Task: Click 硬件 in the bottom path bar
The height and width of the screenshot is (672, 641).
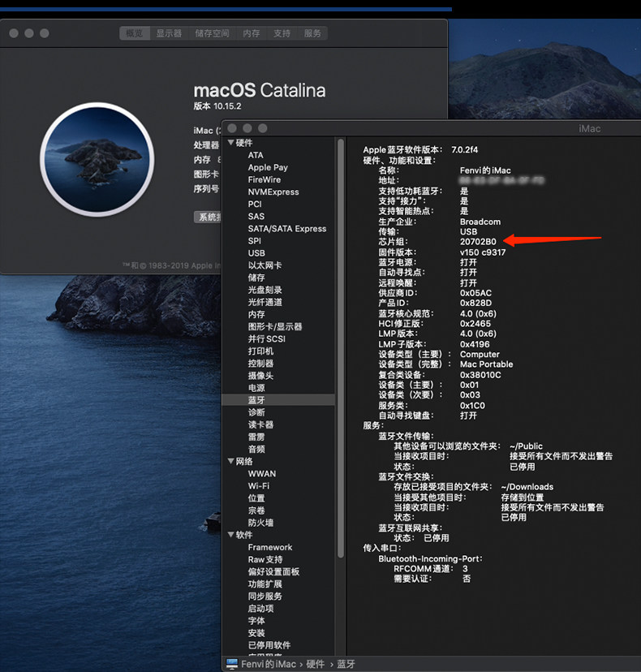Action: (316, 664)
